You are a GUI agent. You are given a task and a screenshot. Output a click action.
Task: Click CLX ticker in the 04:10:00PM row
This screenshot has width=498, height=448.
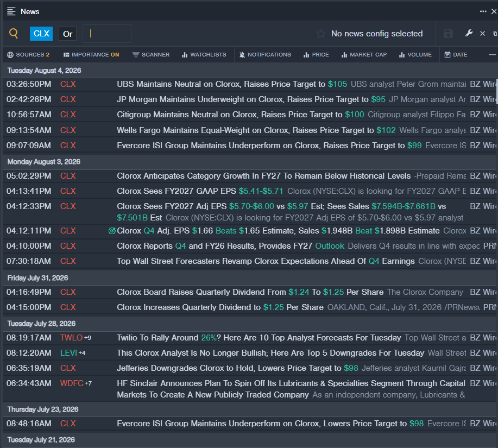click(x=68, y=246)
